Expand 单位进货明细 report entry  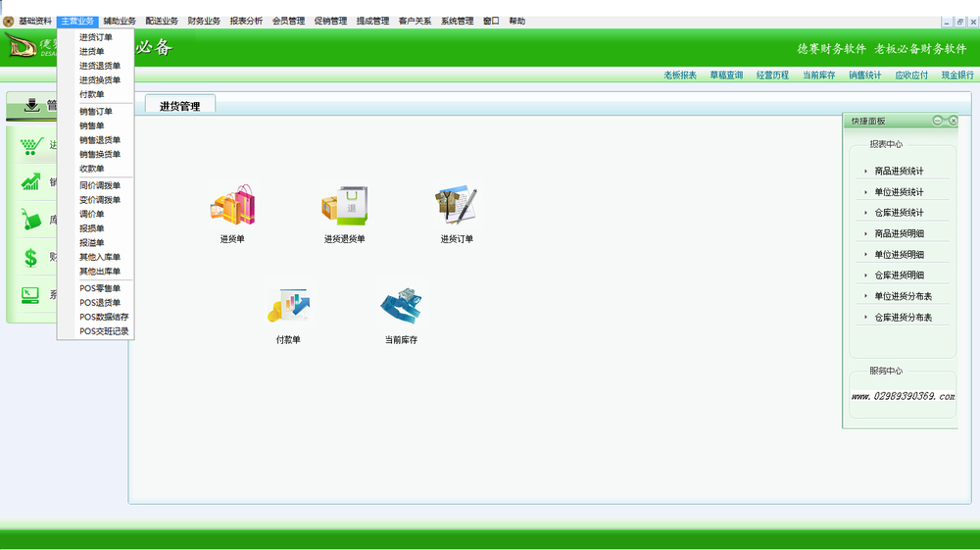pyautogui.click(x=899, y=254)
